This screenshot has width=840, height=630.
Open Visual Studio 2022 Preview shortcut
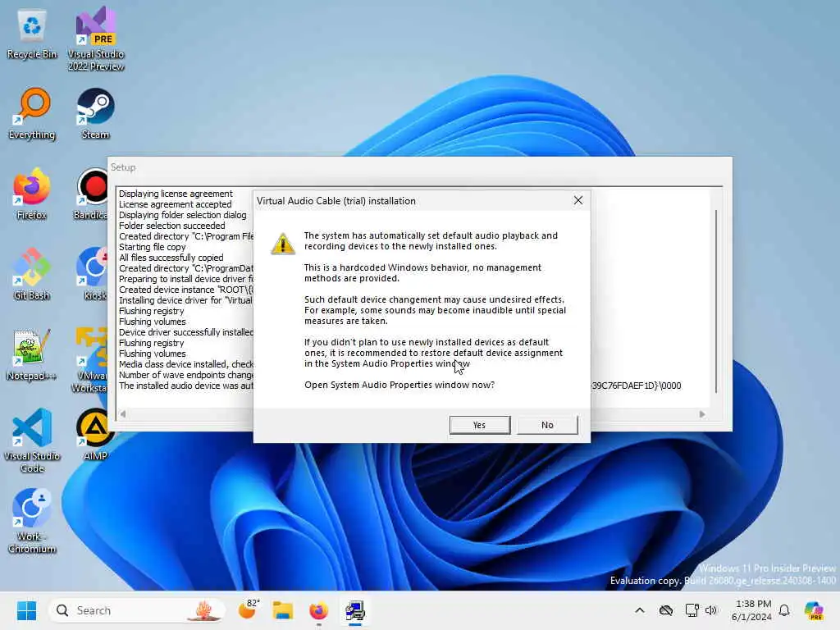[x=96, y=39]
